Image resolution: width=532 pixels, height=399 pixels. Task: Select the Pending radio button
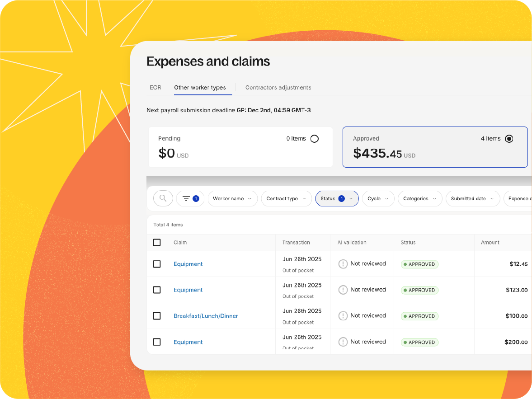[x=315, y=139]
